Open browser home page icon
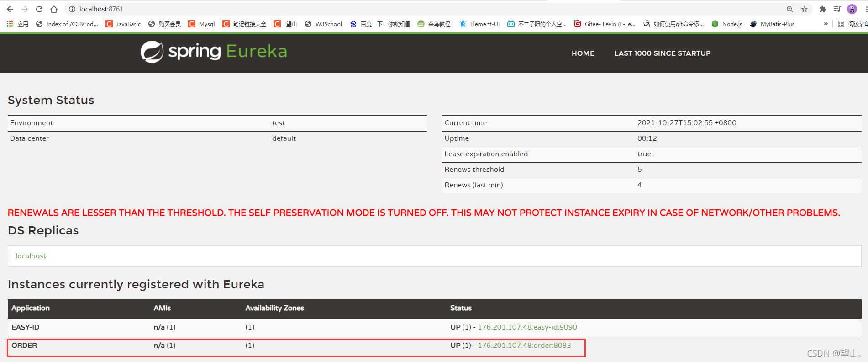Image resolution: width=868 pixels, height=362 pixels. [54, 9]
